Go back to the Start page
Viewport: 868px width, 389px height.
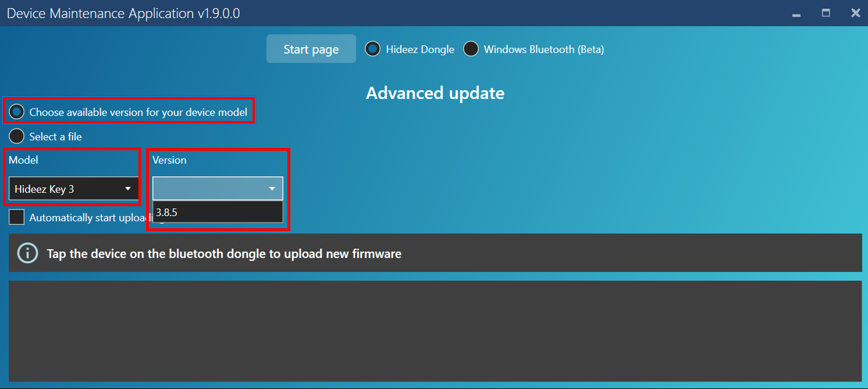click(311, 49)
